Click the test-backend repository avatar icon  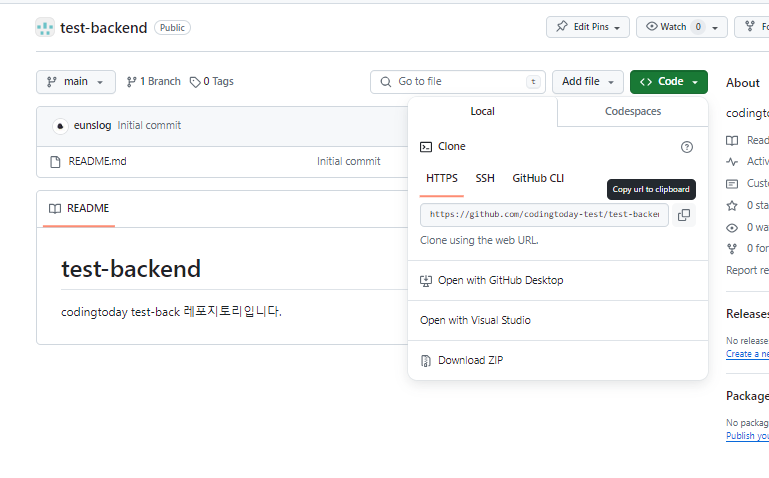pos(45,27)
